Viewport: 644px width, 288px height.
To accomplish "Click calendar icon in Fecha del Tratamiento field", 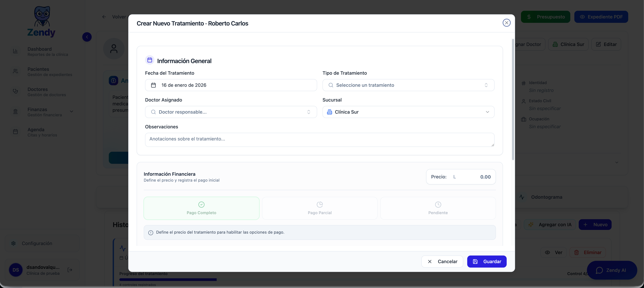I will 153,85.
